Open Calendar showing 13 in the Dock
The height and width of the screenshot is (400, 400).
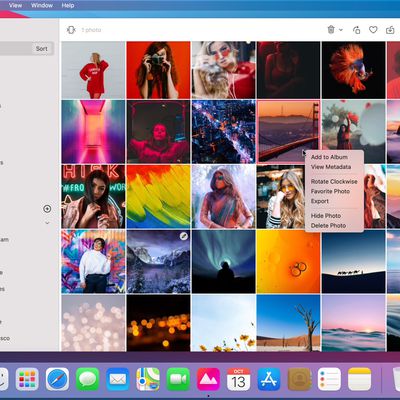click(238, 379)
